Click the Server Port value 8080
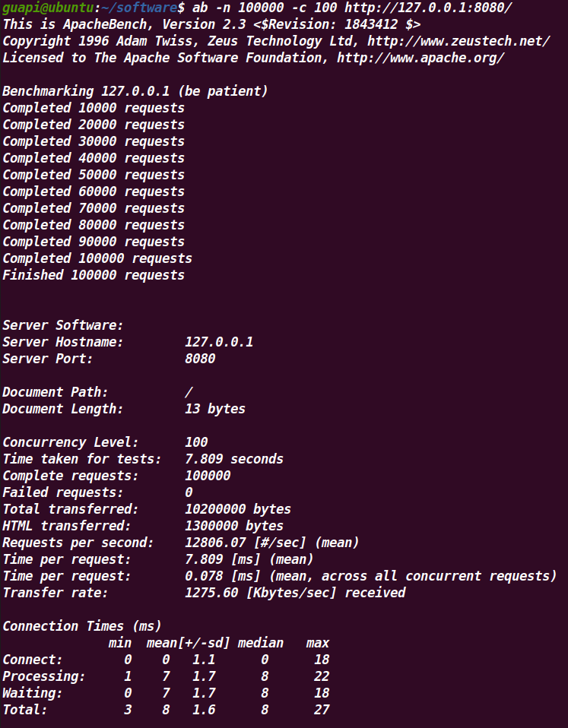568x728 pixels. pos(200,359)
